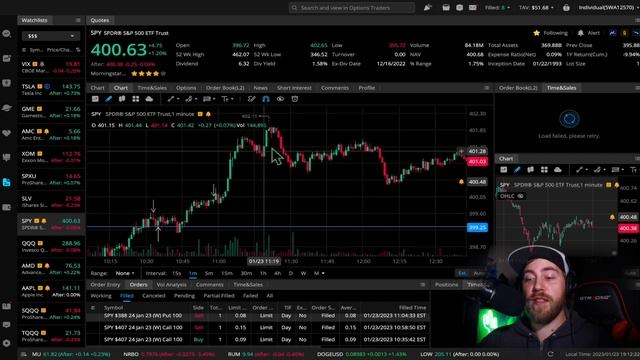The height and width of the screenshot is (360, 640).
Task: Open the Filled orders dropdown in top bar
Action: 498,7
